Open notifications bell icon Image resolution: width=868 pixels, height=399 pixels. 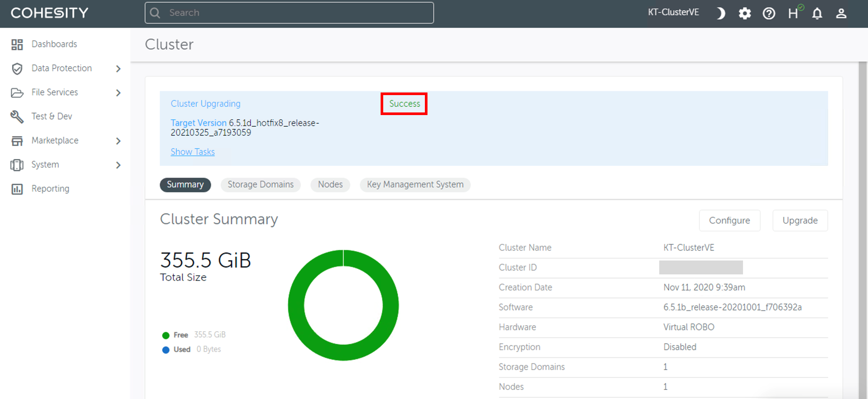click(x=817, y=13)
